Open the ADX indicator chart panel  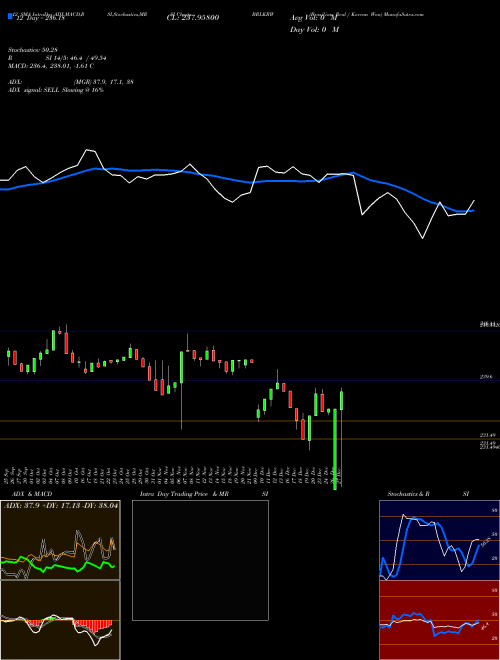click(x=60, y=540)
